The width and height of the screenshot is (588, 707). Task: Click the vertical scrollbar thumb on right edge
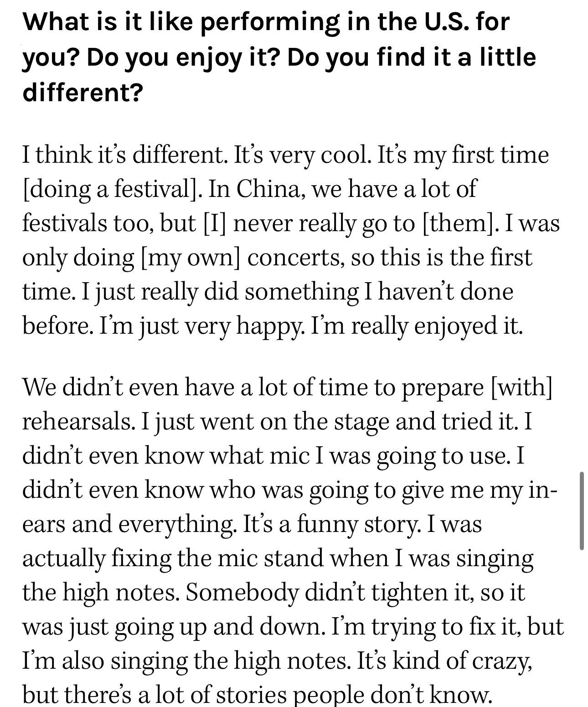pyautogui.click(x=581, y=511)
